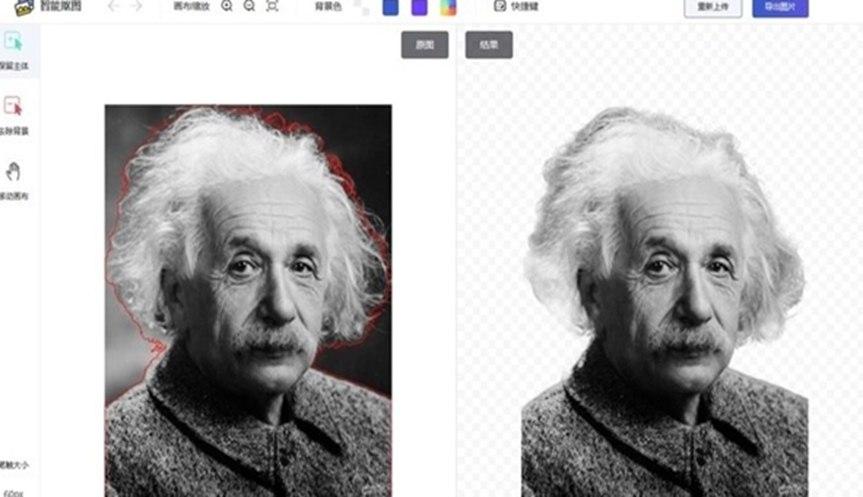The image size is (863, 497).
Task: Zoom in the canvas with magnifier plus
Action: pyautogui.click(x=227, y=6)
